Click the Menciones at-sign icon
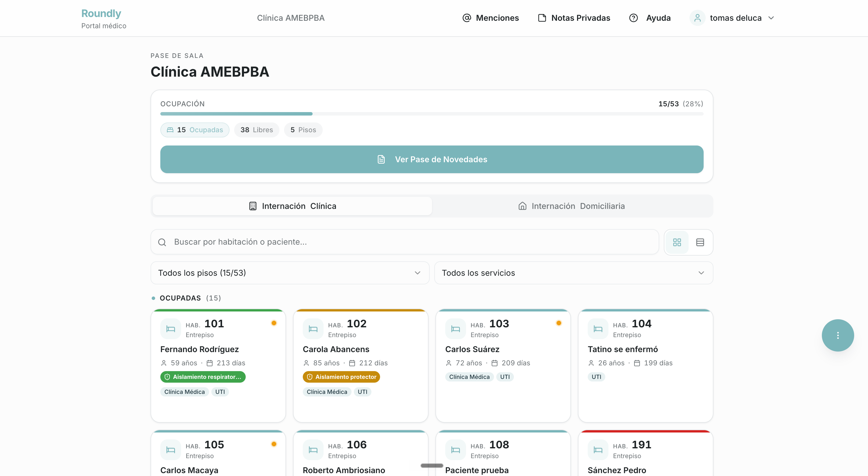This screenshot has height=476, width=868. [467, 18]
